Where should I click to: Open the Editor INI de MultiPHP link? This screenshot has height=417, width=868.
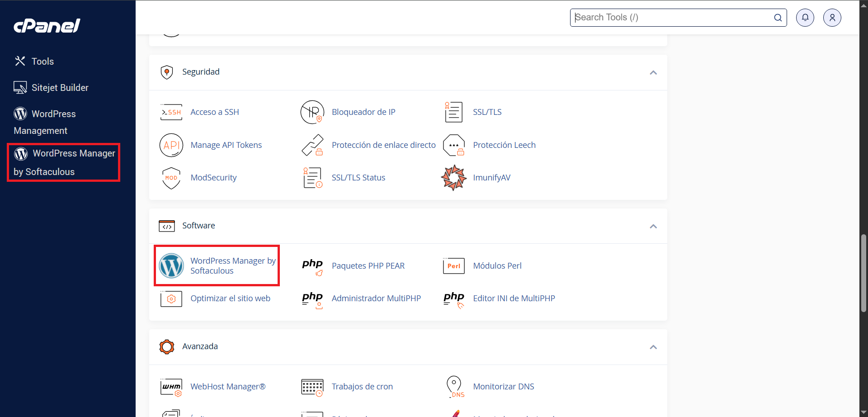click(514, 299)
